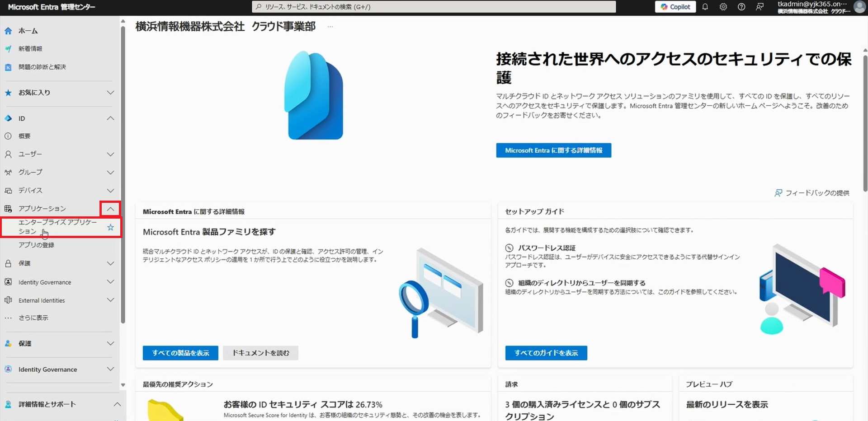This screenshot has height=421, width=868.
Task: Click the ID セキュリティ スコア 26.73% text
Action: click(303, 405)
